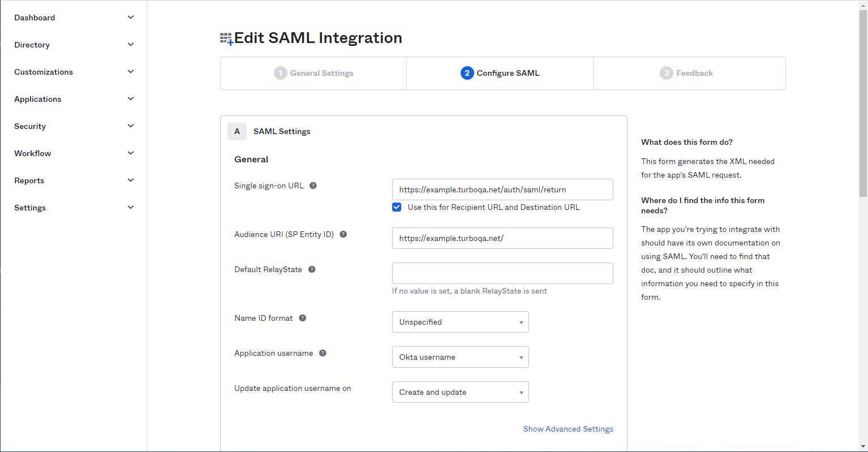The height and width of the screenshot is (452, 868).
Task: Uncheck Use this for Recipient URL and Destination URL
Action: pos(396,207)
